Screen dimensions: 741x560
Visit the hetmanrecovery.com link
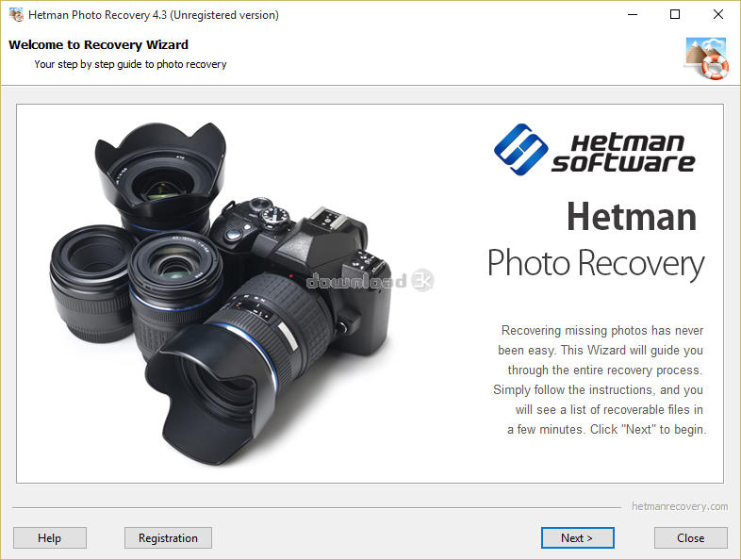[679, 506]
